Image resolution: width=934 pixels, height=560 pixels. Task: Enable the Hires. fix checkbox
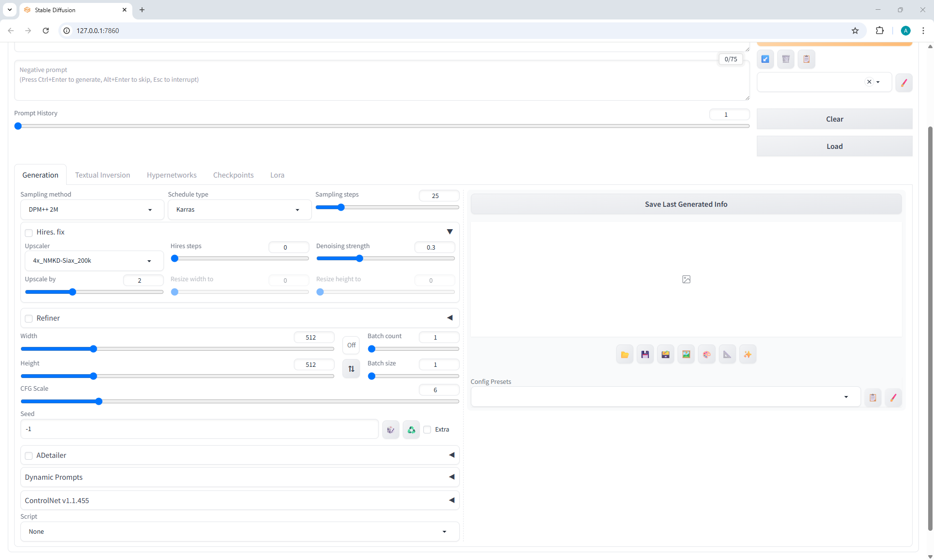click(29, 233)
